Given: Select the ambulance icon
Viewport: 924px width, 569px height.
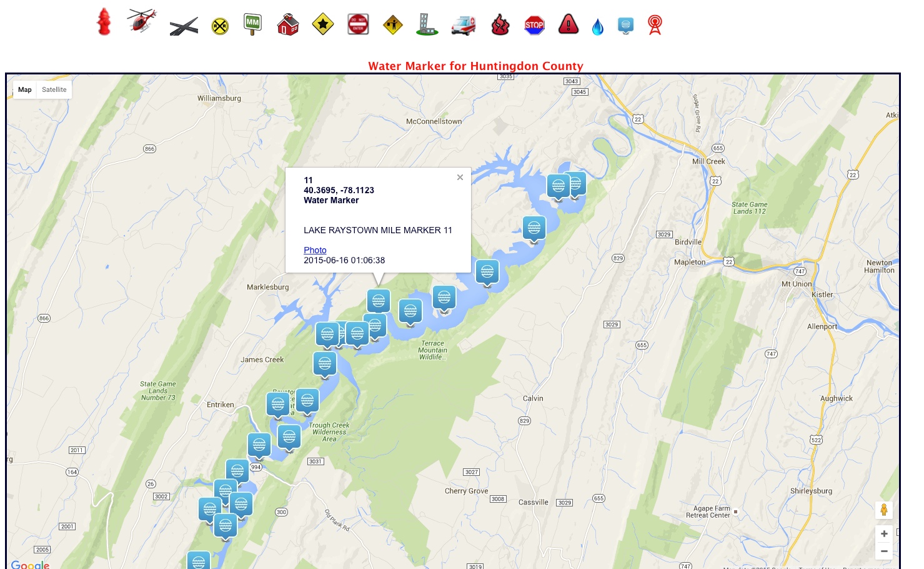Looking at the screenshot, I should pos(464,26).
